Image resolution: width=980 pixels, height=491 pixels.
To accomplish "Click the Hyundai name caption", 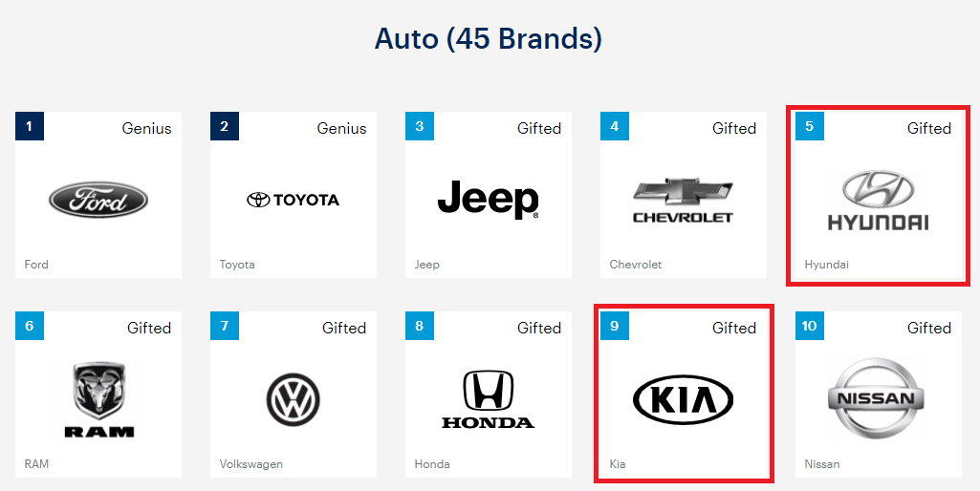I will point(826,265).
